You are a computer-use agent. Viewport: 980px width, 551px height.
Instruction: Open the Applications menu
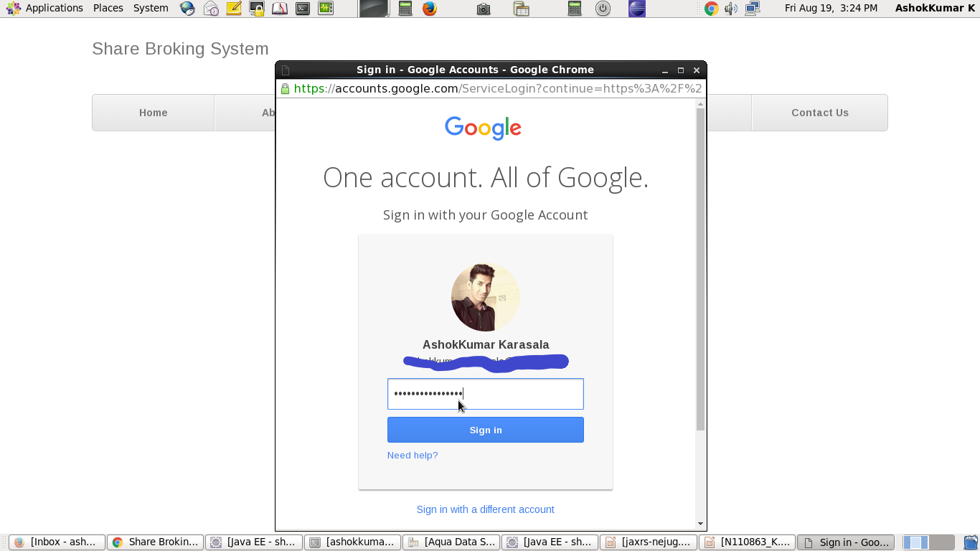(55, 8)
